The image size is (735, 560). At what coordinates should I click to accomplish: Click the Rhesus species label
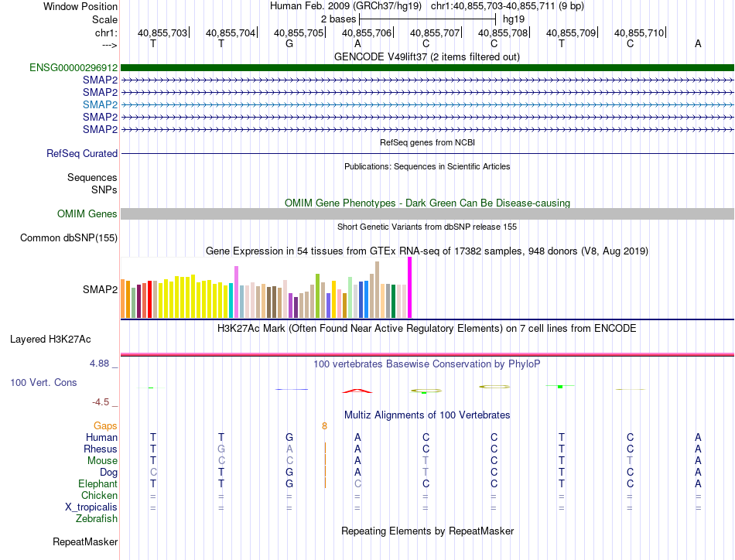(101, 449)
